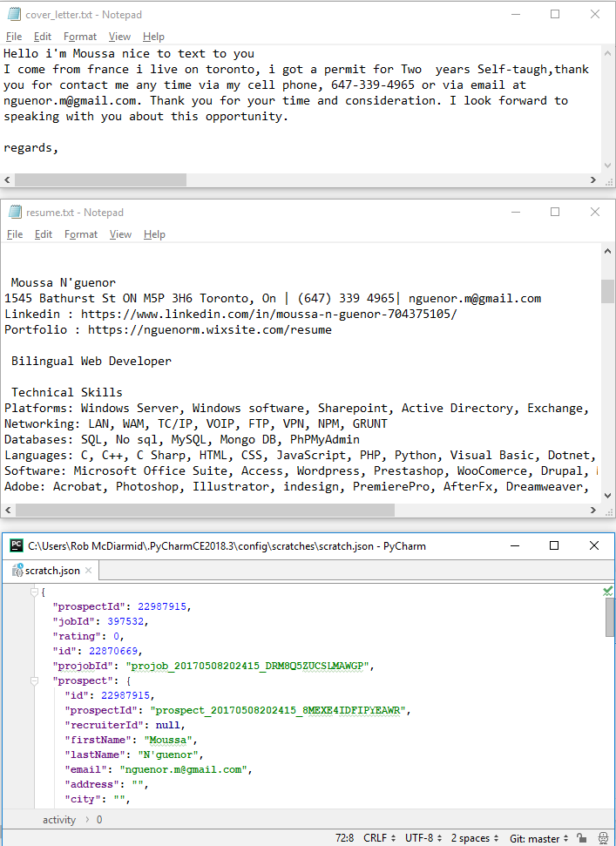Open View menu in cover_letter.txt Notepad
This screenshot has height=846, width=616.
coord(119,37)
